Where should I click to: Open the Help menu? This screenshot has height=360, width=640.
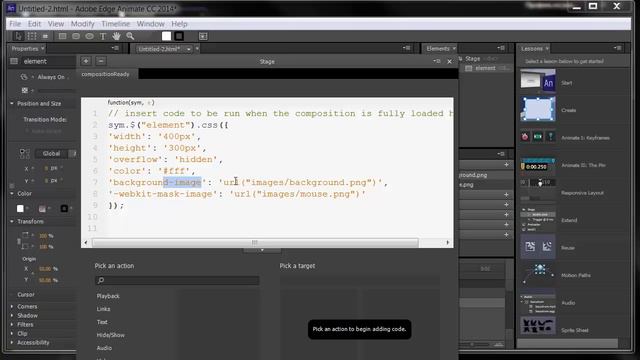pos(179,24)
